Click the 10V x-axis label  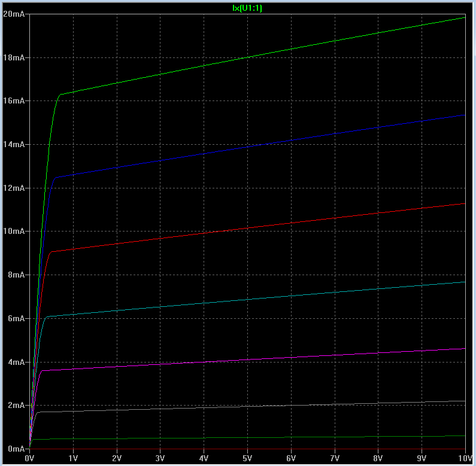pyautogui.click(x=465, y=458)
